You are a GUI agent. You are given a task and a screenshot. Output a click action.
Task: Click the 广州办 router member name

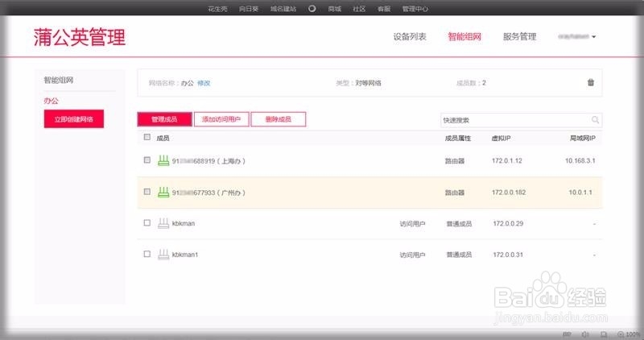pyautogui.click(x=208, y=193)
